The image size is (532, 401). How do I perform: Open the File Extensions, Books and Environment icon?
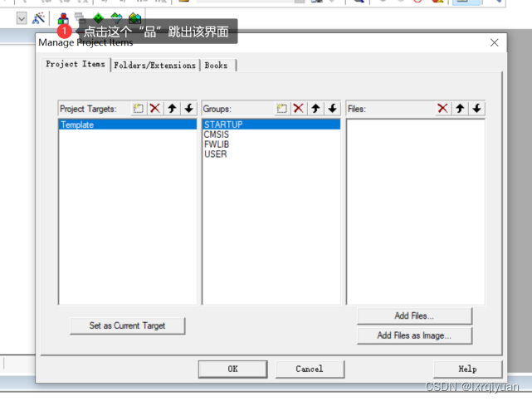63,18
